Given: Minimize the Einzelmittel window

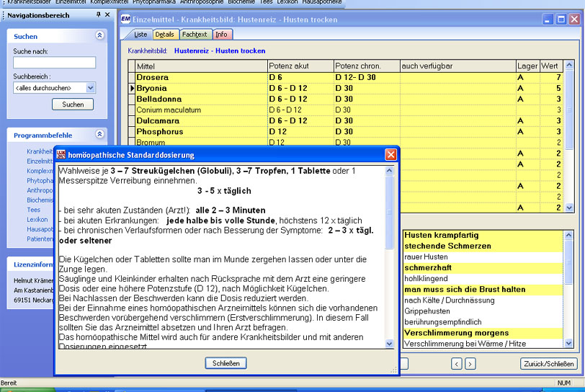Looking at the screenshot, I should pos(549,19).
